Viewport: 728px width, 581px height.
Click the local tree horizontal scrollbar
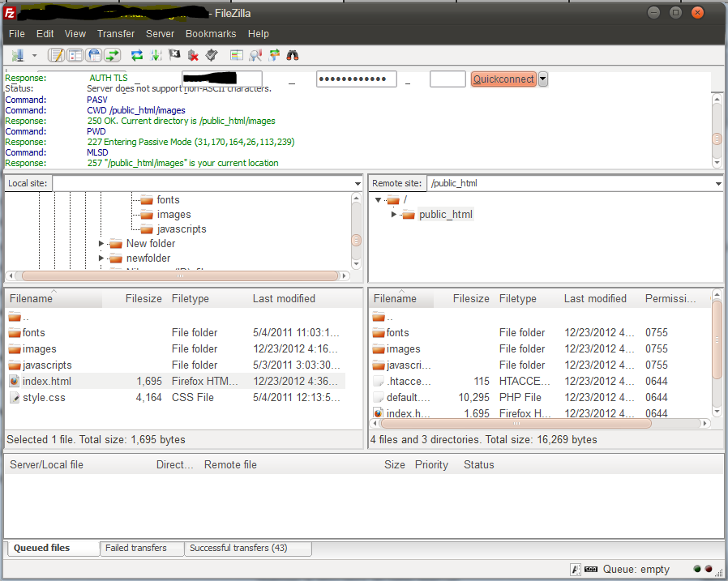coord(180,276)
